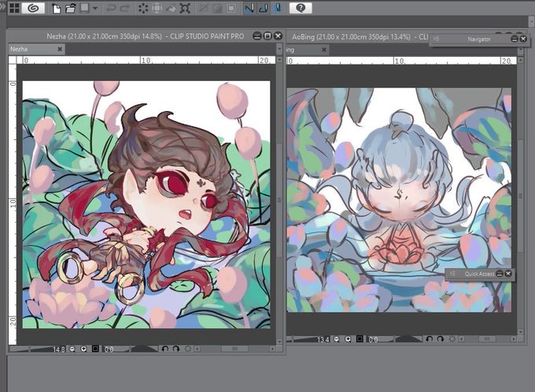Toggle Snap to Grid
Viewport: 535px width, 392px height.
[278, 9]
